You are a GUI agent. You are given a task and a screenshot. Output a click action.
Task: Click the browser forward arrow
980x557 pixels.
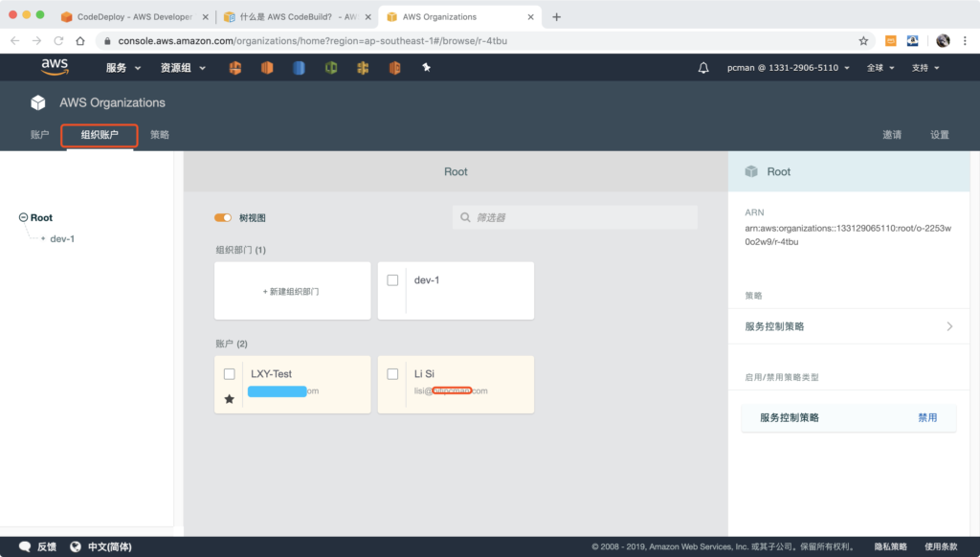click(37, 40)
